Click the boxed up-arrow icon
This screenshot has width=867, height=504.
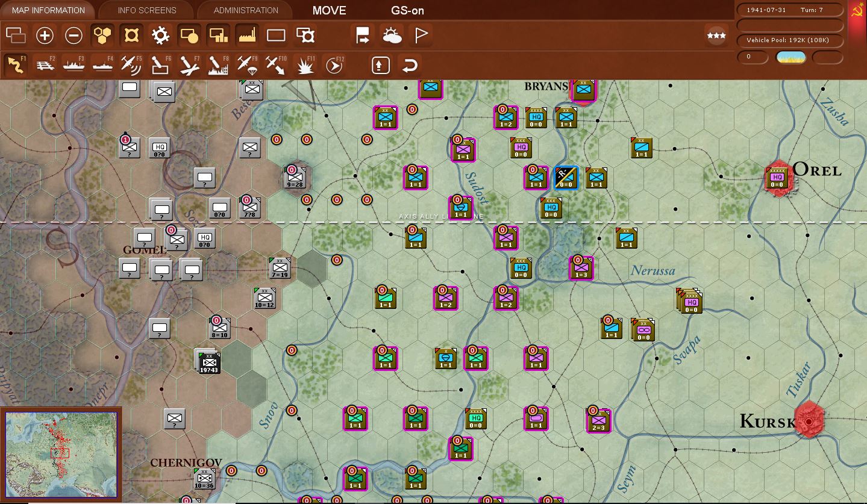(381, 65)
